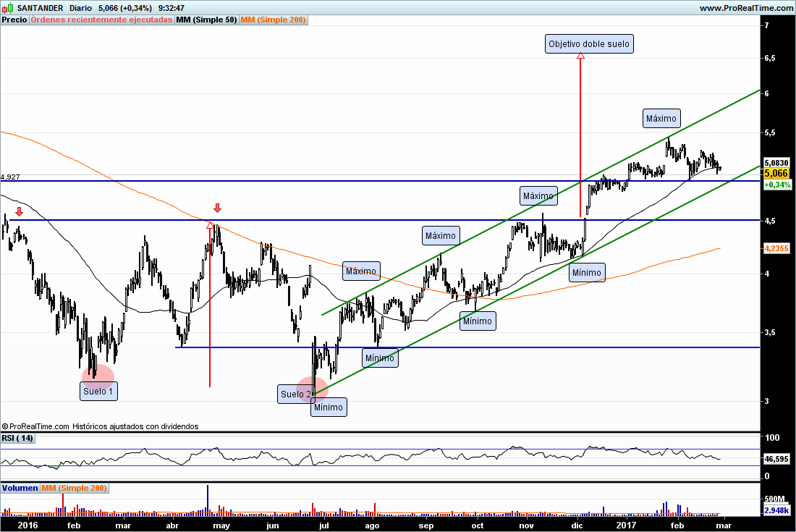
Task: Click the ProRealTime.com históricos ajustados notice
Action: pos(100,426)
